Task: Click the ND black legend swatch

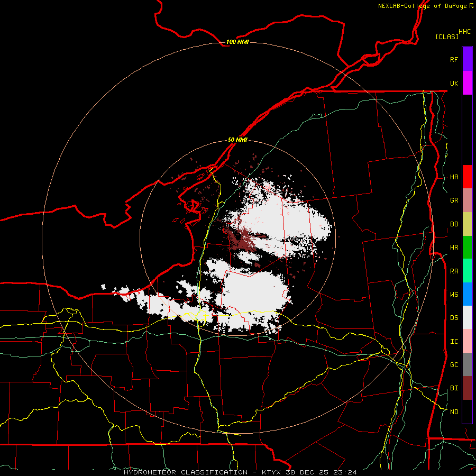Action: point(467,411)
